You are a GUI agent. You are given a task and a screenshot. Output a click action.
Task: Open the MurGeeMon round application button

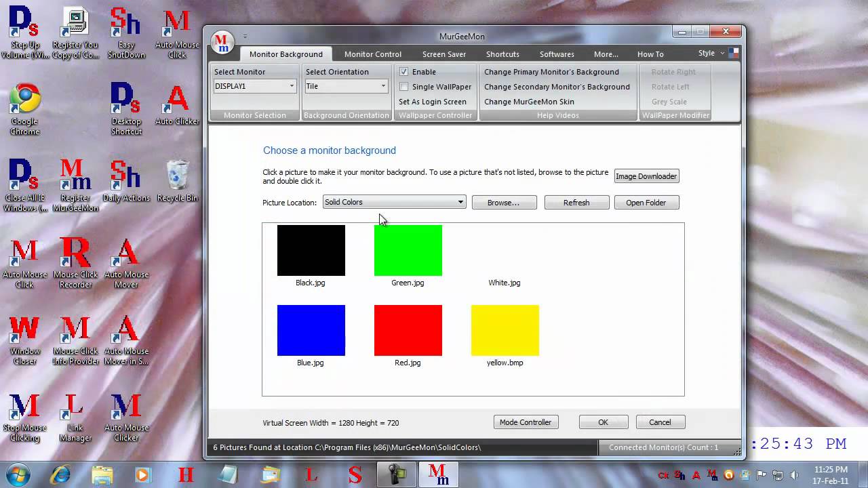point(222,42)
